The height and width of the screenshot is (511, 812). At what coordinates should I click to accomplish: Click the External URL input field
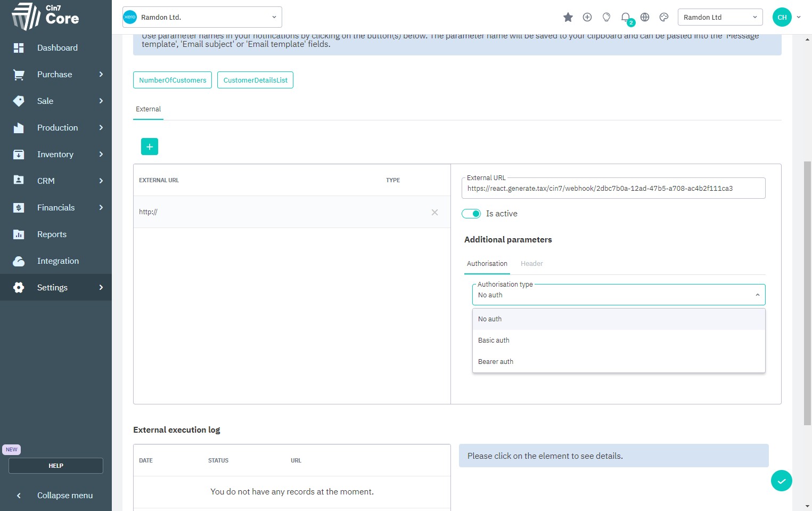(613, 189)
